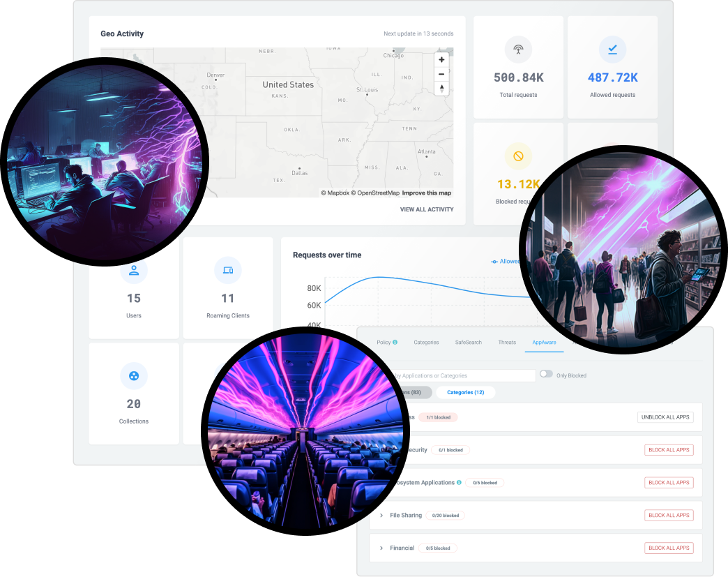This screenshot has height=577, width=728.
Task: Click the UNBLOCK ALL APPS button
Action: (665, 417)
